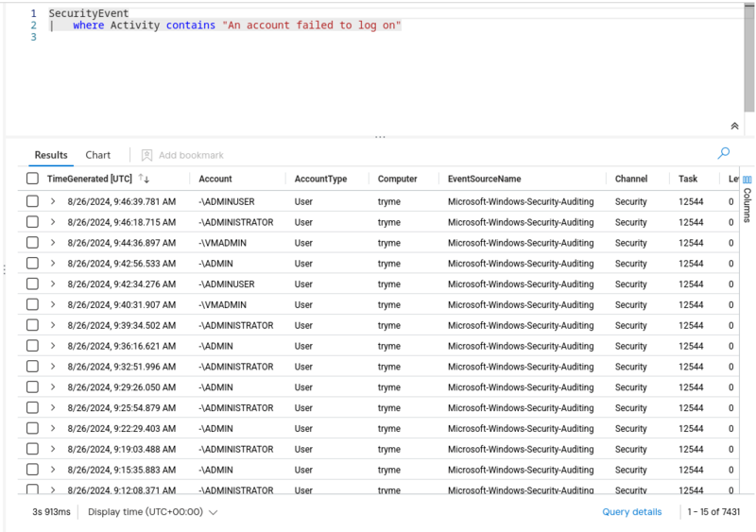Click the query string "An account failed to log on"
Image resolution: width=756 pixels, height=532 pixels.
click(312, 26)
